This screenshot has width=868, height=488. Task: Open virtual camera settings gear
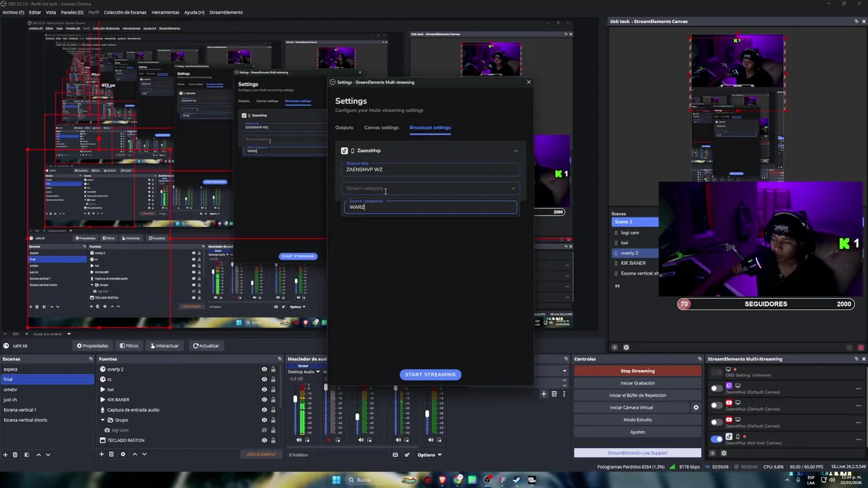pos(695,407)
